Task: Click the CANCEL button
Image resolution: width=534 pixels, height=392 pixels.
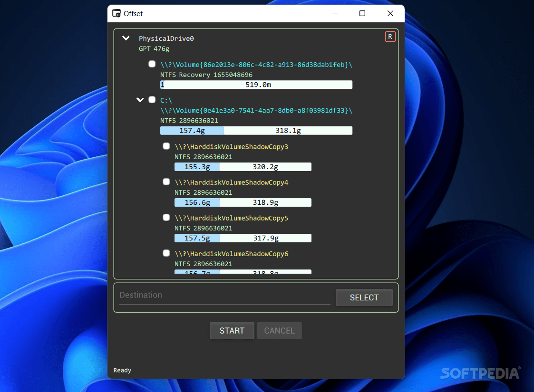Action: pos(279,331)
